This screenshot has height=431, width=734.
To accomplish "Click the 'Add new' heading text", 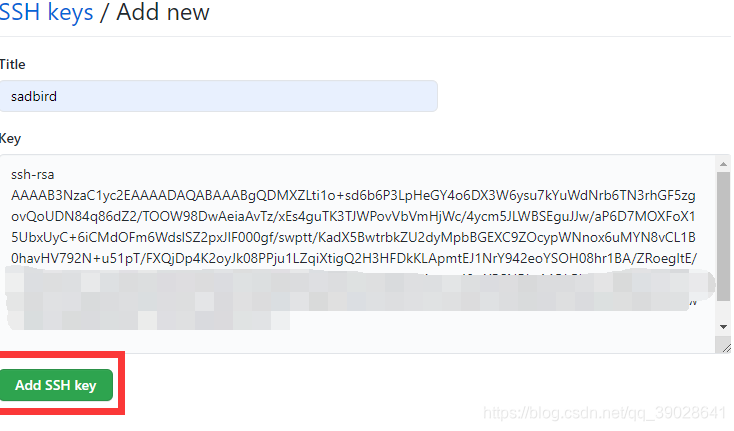I will click(163, 12).
